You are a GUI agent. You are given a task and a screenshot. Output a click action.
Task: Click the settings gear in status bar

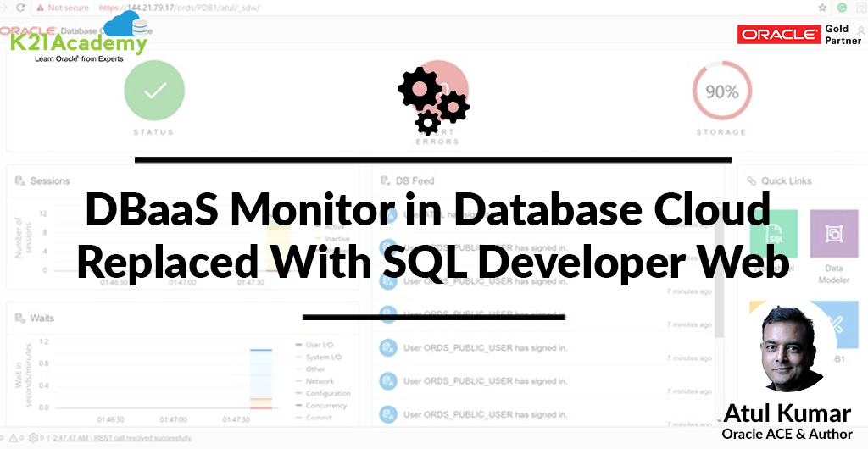pyautogui.click(x=33, y=438)
